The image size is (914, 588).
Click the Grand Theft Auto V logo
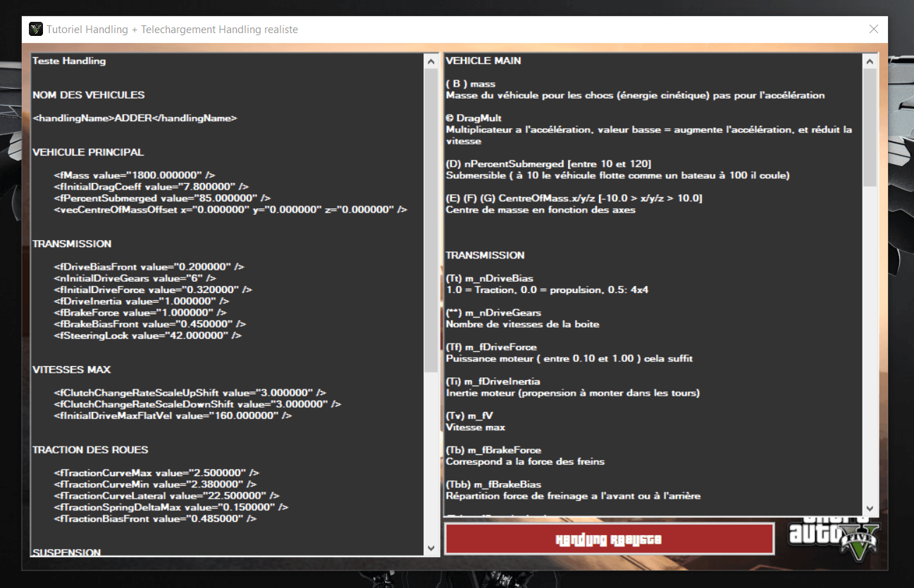834,540
